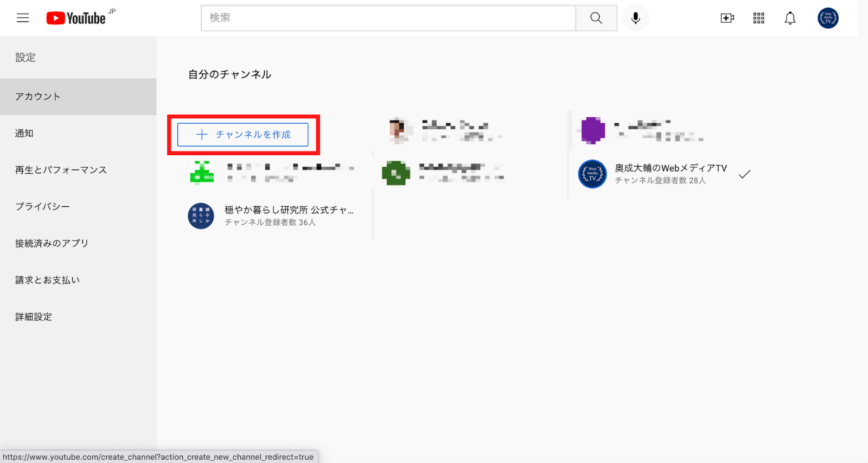This screenshot has height=463, width=868.
Task: Click the チャンネルを作成 button
Action: pos(242,135)
